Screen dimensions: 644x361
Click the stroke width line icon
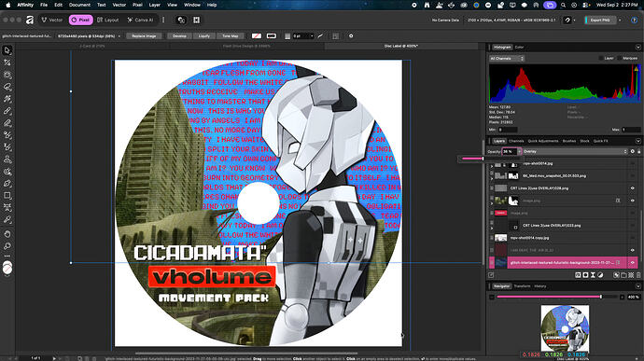[x=320, y=36]
